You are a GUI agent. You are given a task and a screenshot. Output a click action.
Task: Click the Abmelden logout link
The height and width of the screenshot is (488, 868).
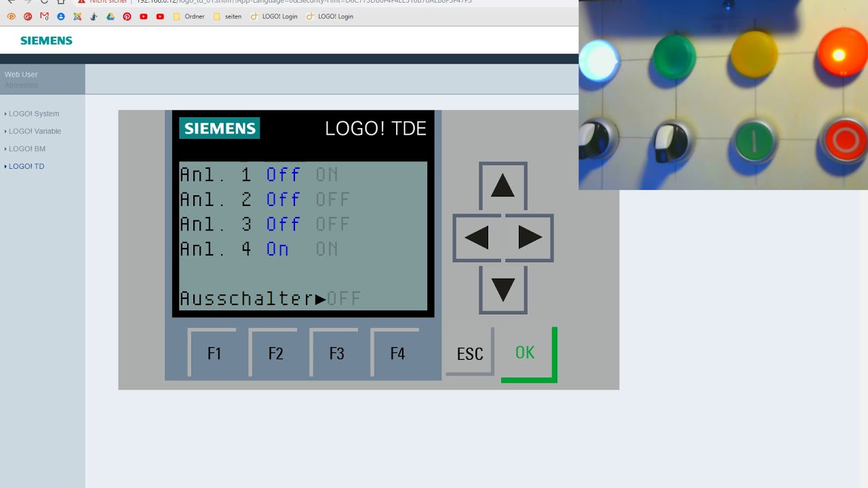pos(21,85)
